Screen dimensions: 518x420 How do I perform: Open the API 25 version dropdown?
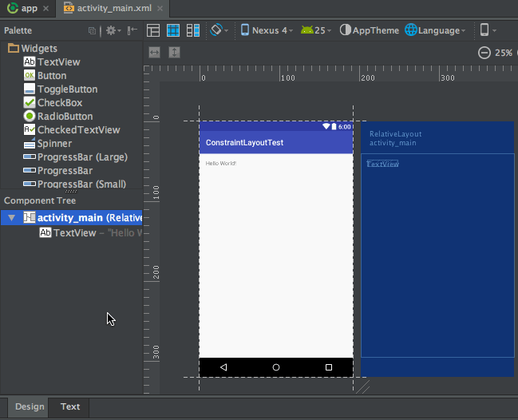point(318,30)
